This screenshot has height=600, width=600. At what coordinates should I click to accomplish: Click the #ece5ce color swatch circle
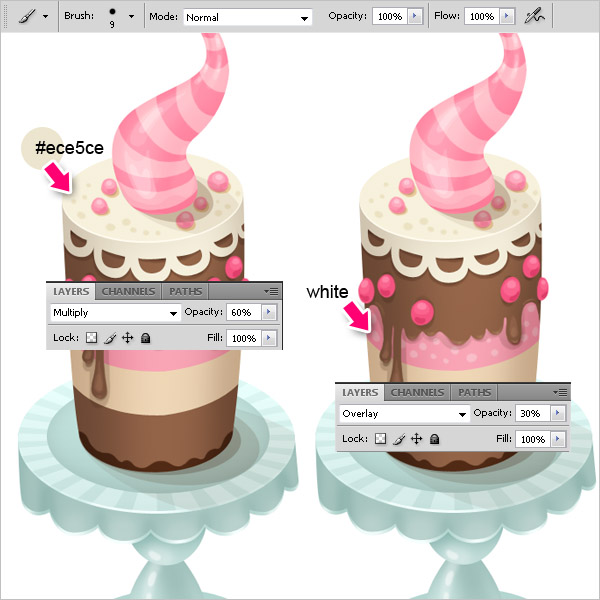click(42, 148)
